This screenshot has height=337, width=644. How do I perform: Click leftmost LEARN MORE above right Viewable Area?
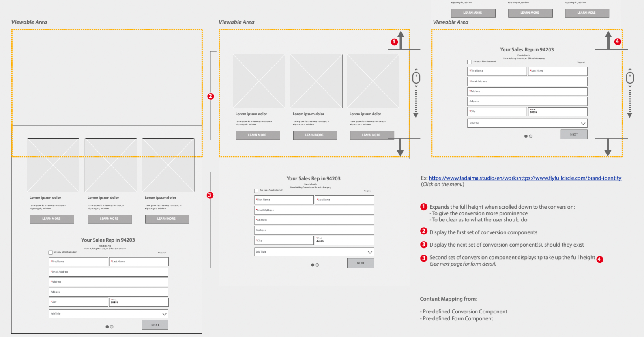[473, 13]
